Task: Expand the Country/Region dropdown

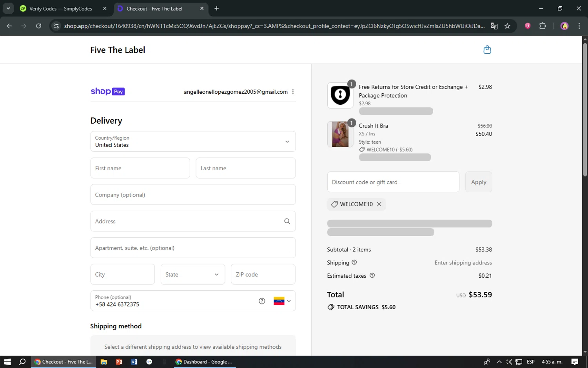Action: (x=193, y=141)
